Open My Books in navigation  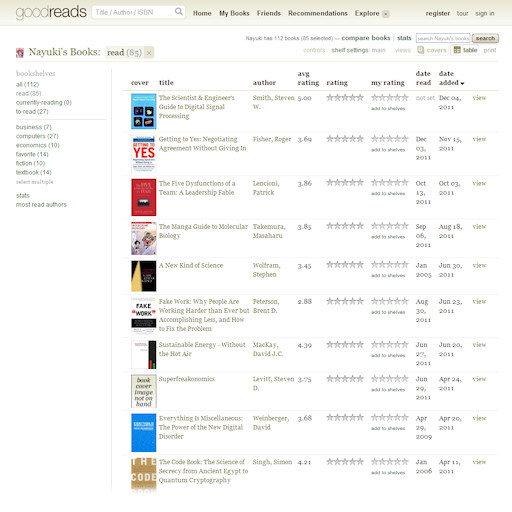pyautogui.click(x=234, y=13)
